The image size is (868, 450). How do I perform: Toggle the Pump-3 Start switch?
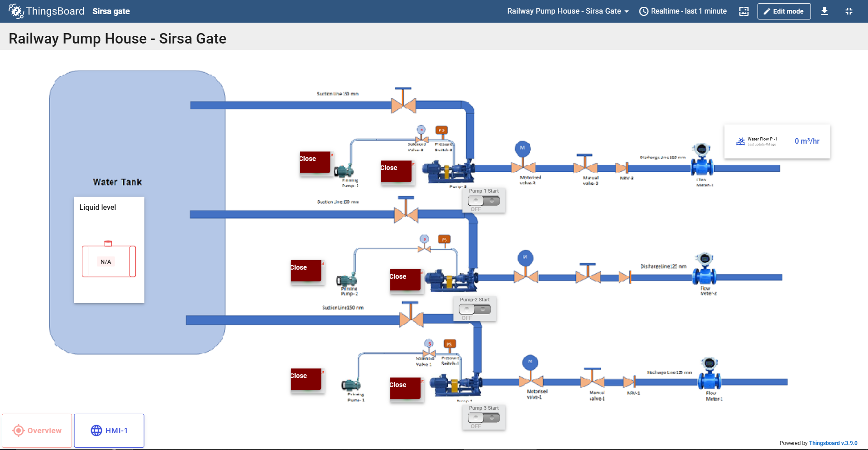coord(484,418)
